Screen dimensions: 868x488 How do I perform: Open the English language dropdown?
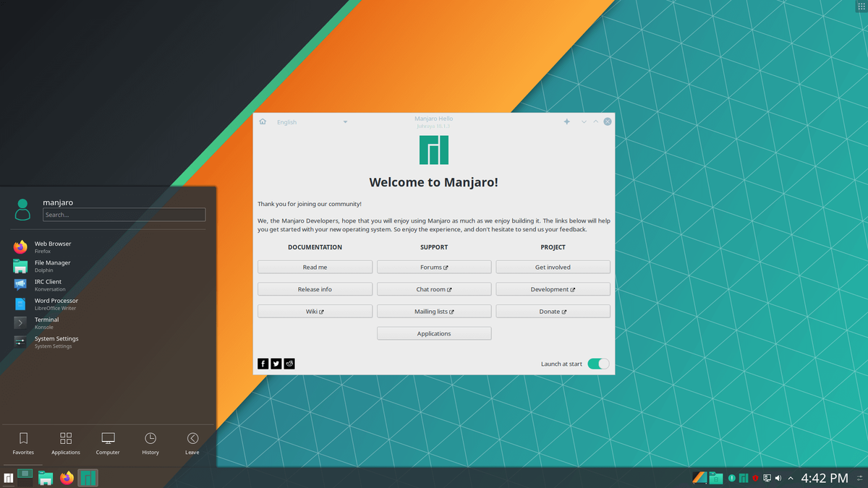[x=311, y=121]
